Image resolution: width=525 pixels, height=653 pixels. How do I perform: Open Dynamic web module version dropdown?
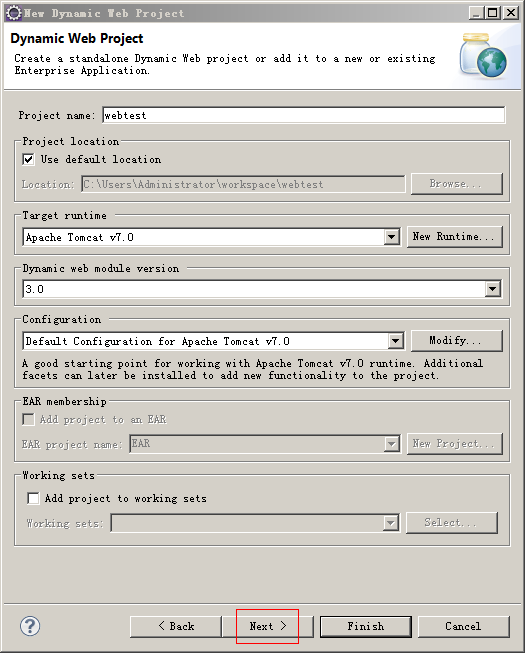click(493, 289)
